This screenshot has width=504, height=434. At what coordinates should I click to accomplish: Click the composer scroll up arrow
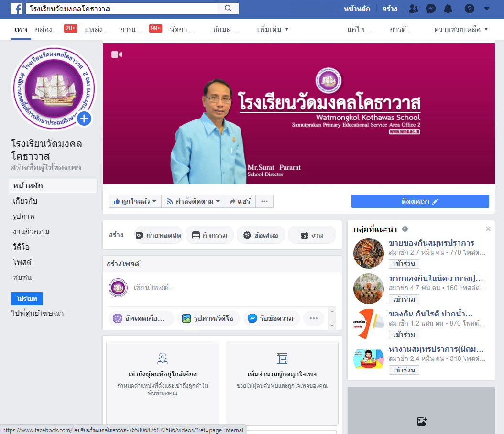[332, 311]
